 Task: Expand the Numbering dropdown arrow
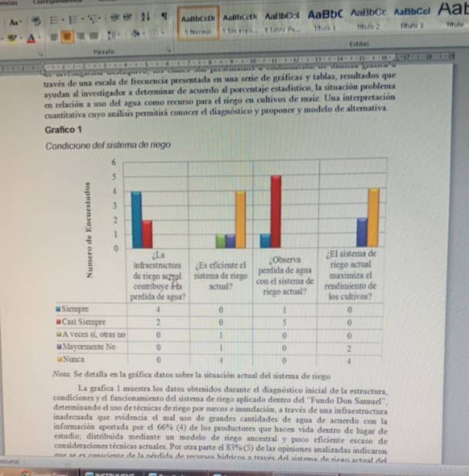82,20
